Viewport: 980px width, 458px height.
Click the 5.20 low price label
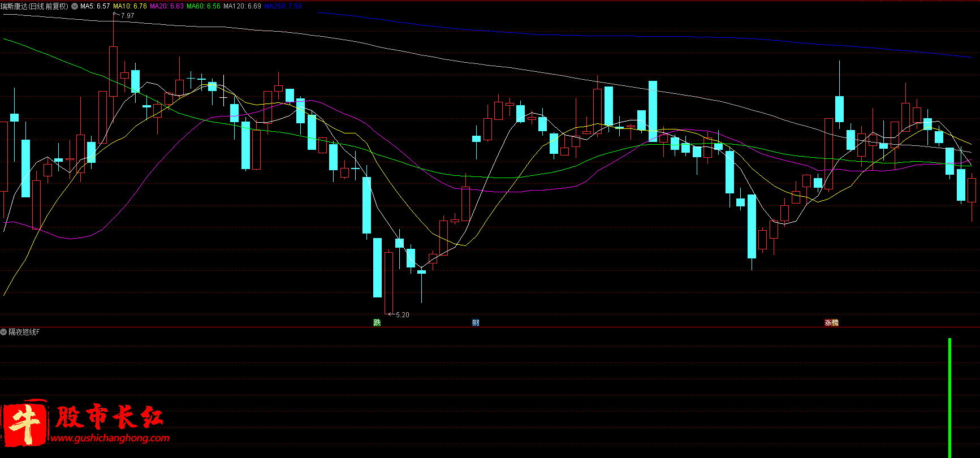coord(403,315)
